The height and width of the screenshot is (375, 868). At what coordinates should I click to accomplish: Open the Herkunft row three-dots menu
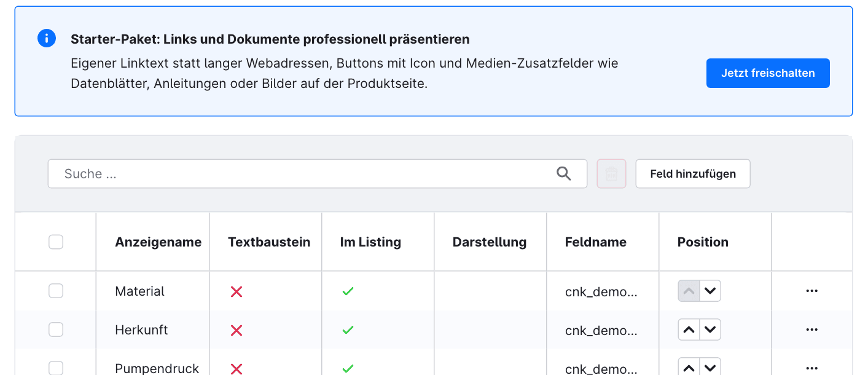[811, 330]
